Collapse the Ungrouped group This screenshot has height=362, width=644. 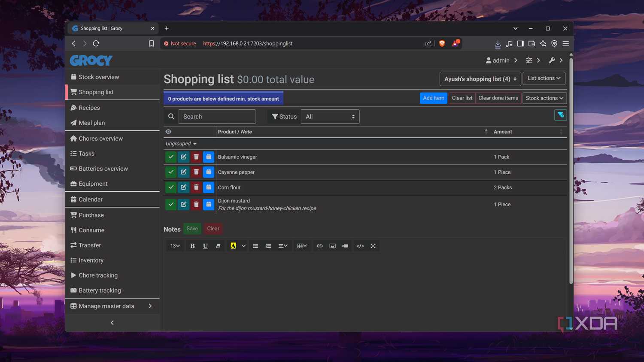click(181, 144)
